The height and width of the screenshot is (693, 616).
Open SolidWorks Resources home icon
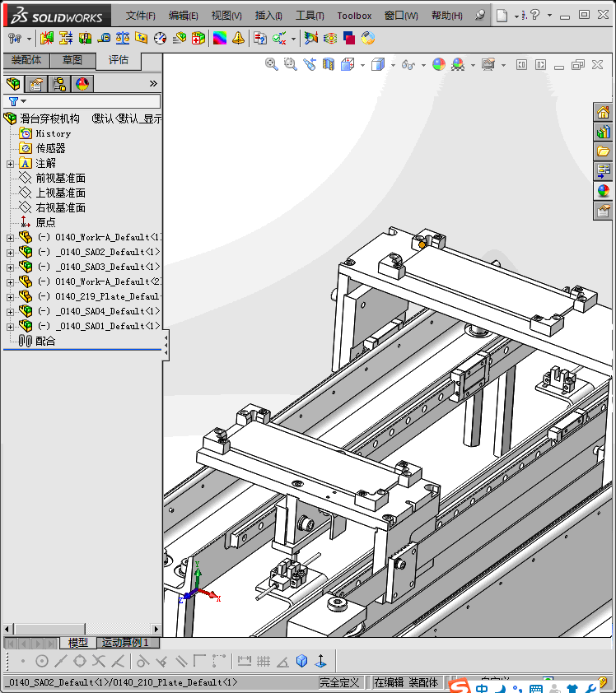604,112
